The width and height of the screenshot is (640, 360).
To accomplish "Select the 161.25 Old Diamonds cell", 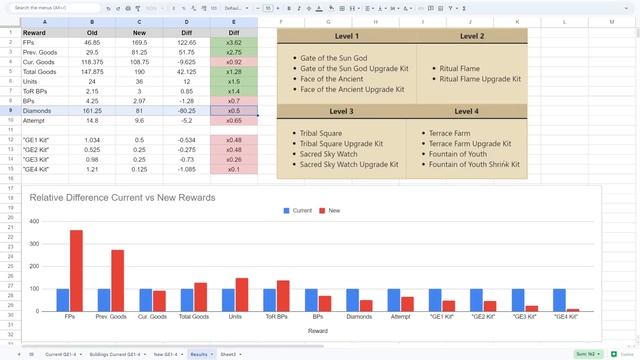I will pos(92,111).
